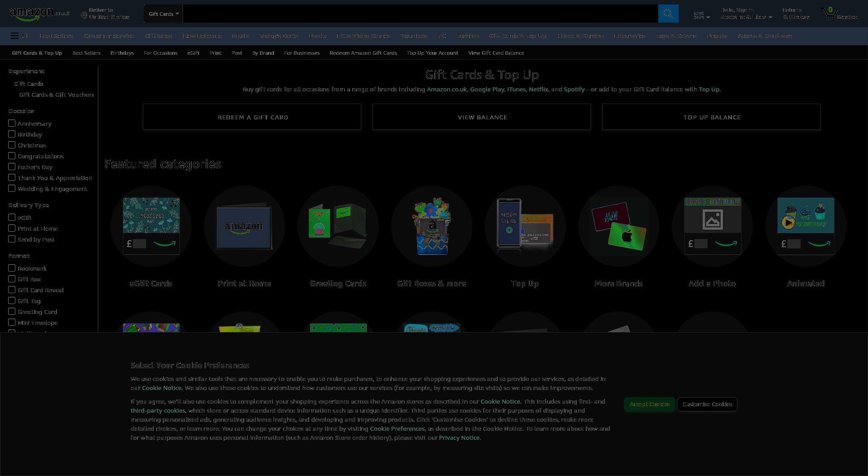Screen dimensions: 868x476
Task: Click the View Balance button
Action: (482, 117)
